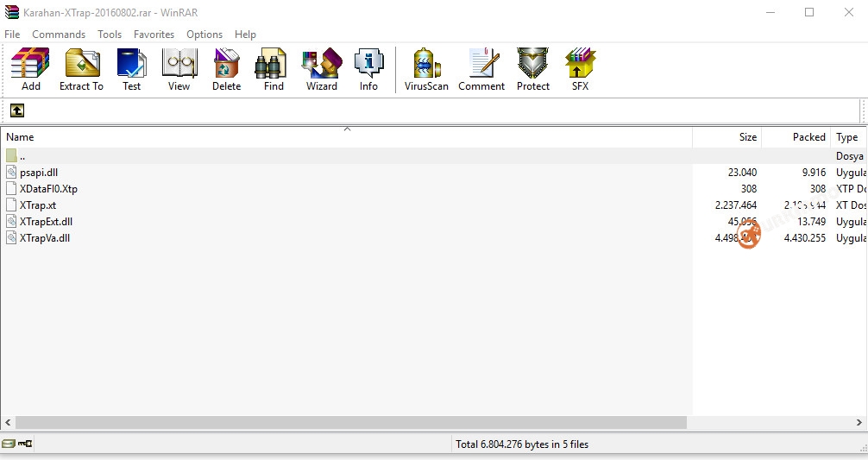Open the Comment tool
Screen dimensions: 868x460
coord(483,62)
